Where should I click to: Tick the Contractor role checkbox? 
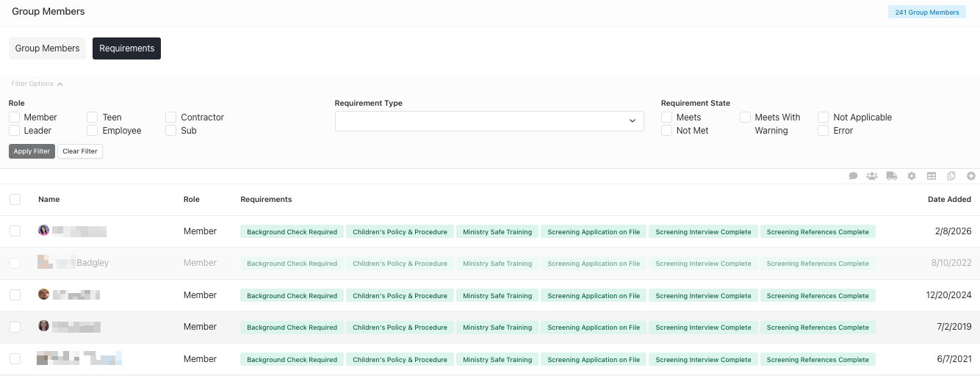click(171, 117)
